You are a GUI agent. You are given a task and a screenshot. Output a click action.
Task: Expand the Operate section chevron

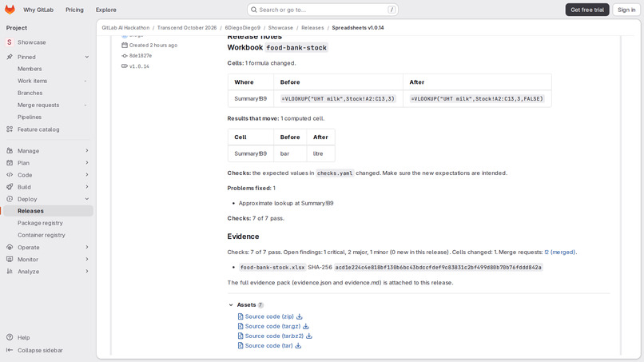pyautogui.click(x=86, y=248)
